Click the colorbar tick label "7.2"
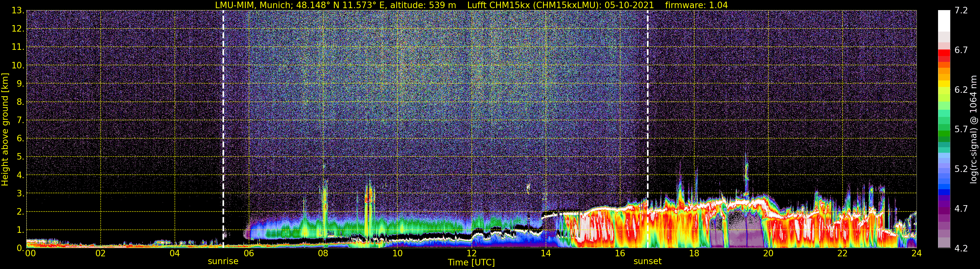980x269 pixels. click(x=961, y=10)
